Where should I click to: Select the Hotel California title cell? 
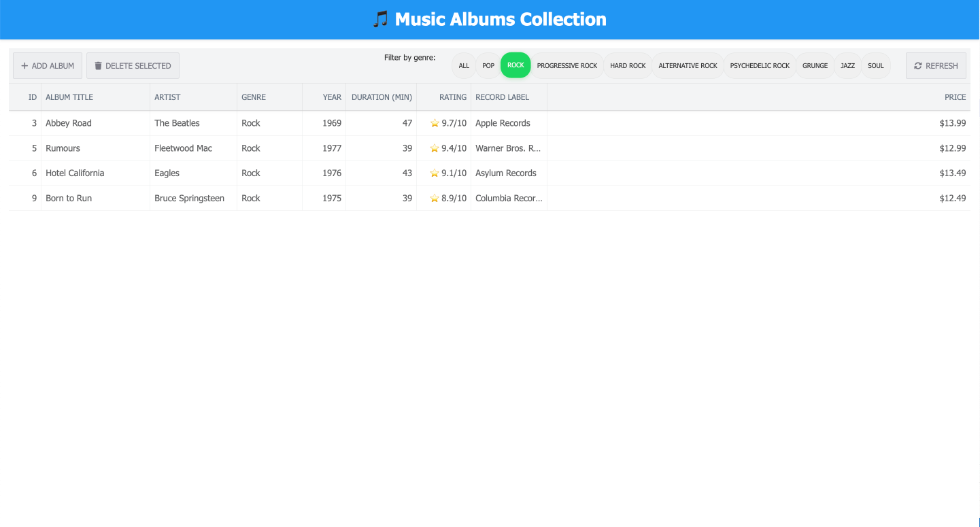tap(96, 173)
